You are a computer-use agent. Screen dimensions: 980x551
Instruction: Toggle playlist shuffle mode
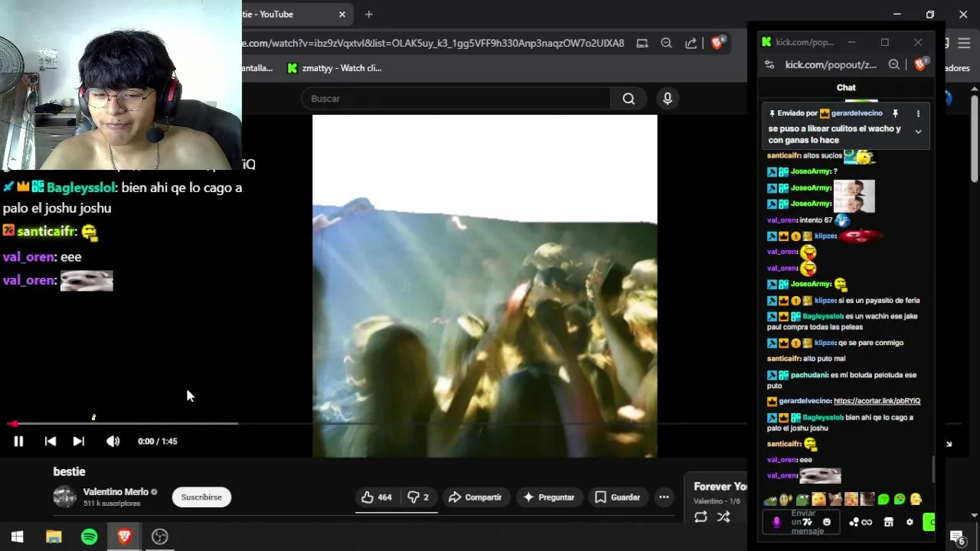click(x=724, y=517)
